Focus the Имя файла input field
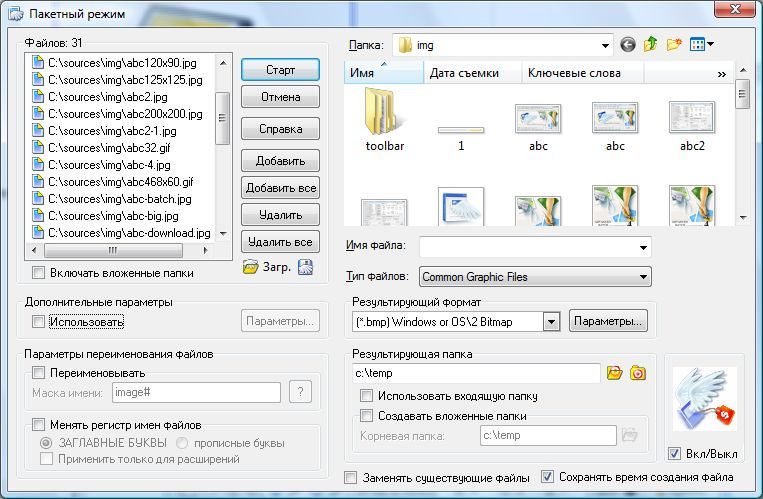 pos(528,247)
